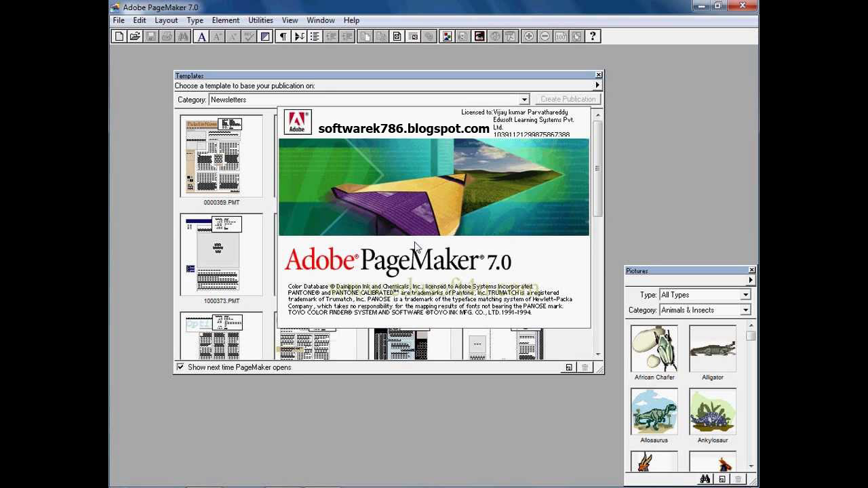Screen dimensions: 868x488
Task: Click the Zoom In magnifier icon
Action: [x=528, y=37]
